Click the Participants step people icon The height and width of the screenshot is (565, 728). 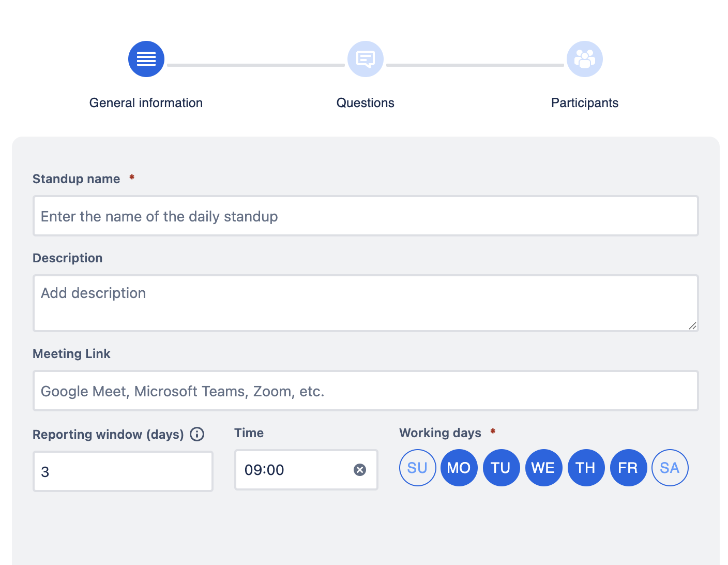tap(585, 59)
